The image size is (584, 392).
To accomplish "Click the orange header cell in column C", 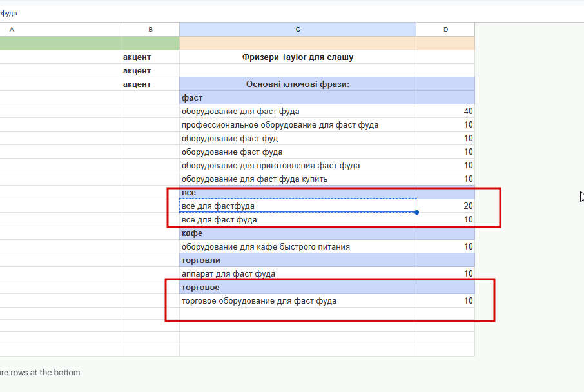I will coord(298,43).
